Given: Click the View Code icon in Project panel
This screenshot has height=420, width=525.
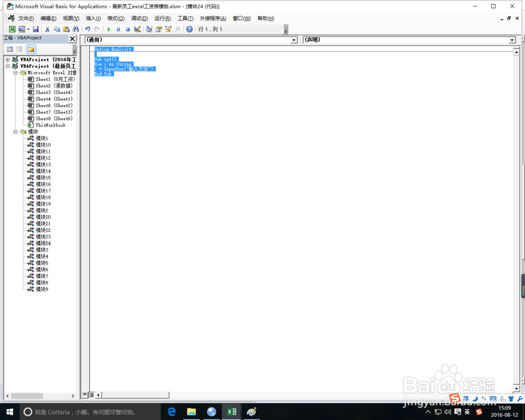Looking at the screenshot, I should [10, 49].
